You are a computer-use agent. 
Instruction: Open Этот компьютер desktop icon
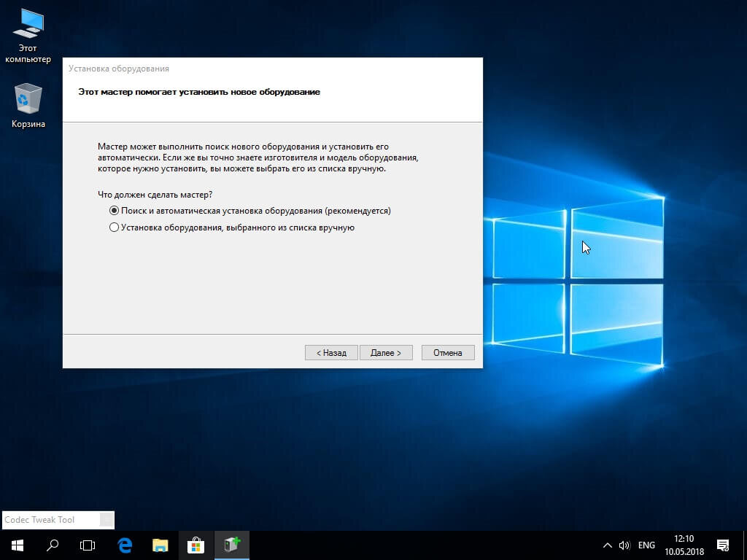[28, 36]
